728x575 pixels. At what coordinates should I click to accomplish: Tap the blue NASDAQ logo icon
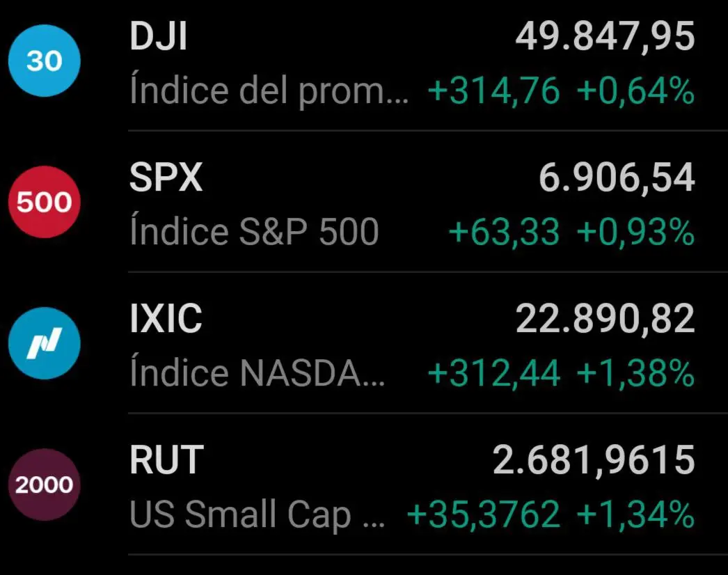click(x=45, y=343)
